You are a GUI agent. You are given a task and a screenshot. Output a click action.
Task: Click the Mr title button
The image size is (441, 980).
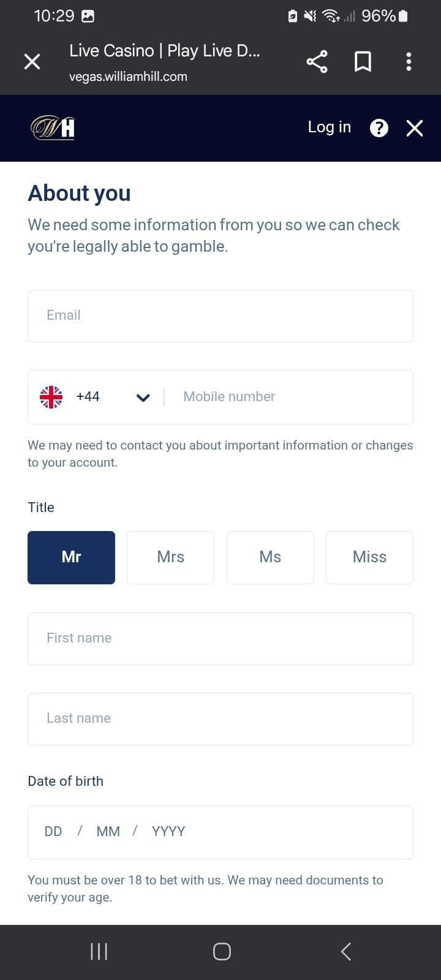pyautogui.click(x=71, y=557)
